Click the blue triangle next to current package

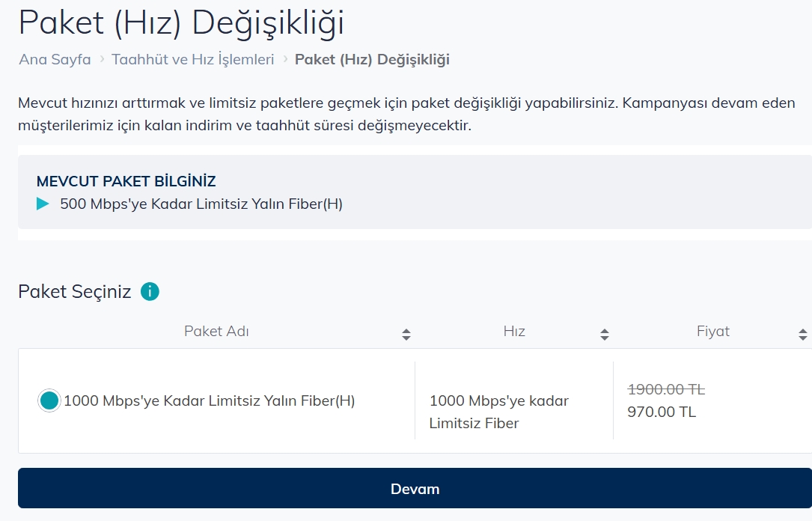[x=43, y=204]
